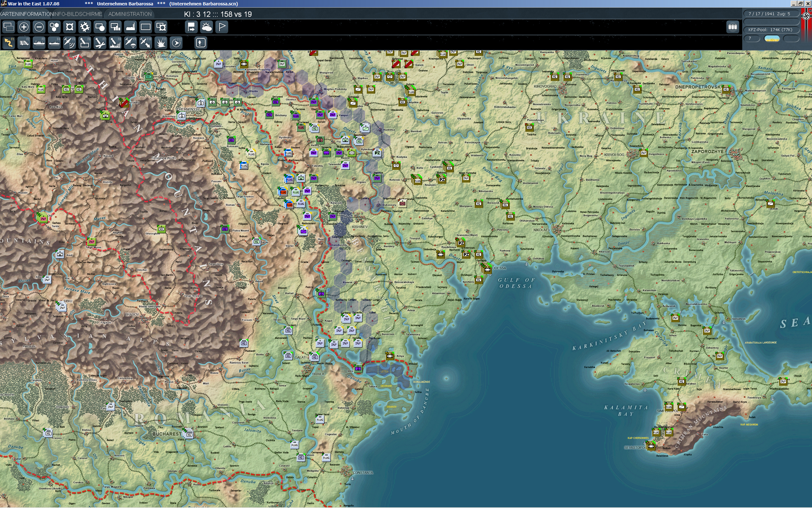812x508 pixels.
Task: Open the gear factory icon
Action: [x=85, y=27]
